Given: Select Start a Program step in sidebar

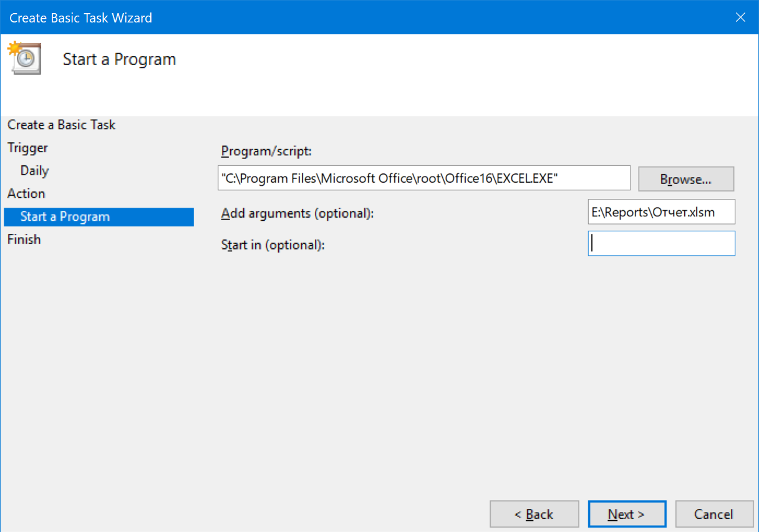Looking at the screenshot, I should [x=99, y=216].
